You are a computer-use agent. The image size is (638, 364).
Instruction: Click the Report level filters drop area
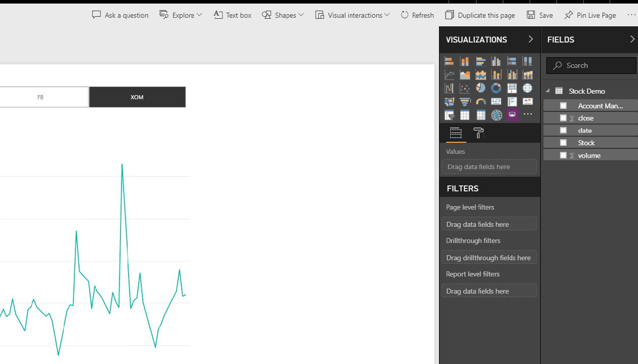[x=489, y=291]
